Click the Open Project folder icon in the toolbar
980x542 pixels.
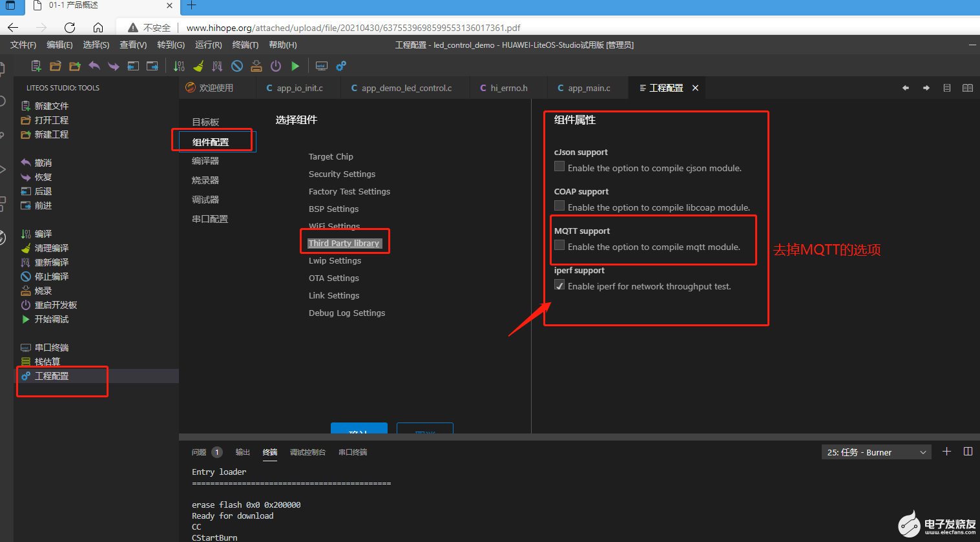tap(56, 66)
